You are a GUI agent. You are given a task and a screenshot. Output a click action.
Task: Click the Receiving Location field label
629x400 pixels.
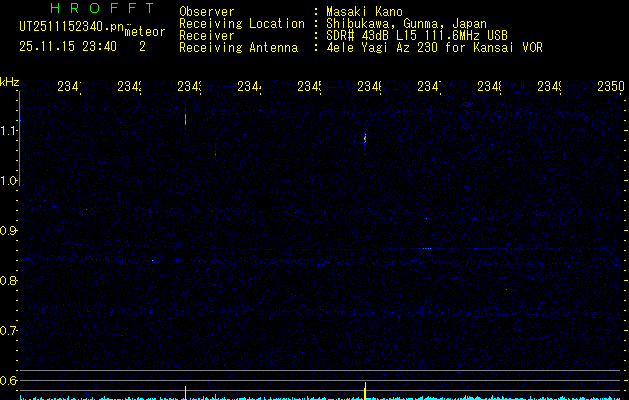[x=241, y=24]
